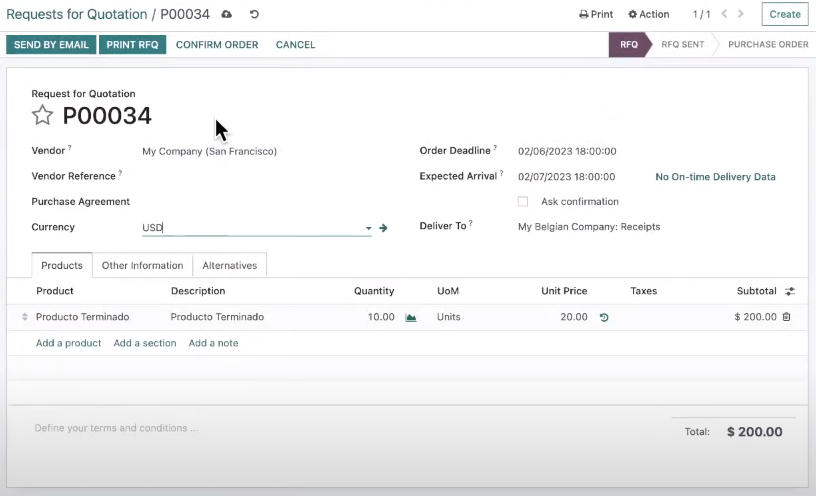This screenshot has width=816, height=496.
Task: Open the column settings icon by Subtotal
Action: click(790, 291)
